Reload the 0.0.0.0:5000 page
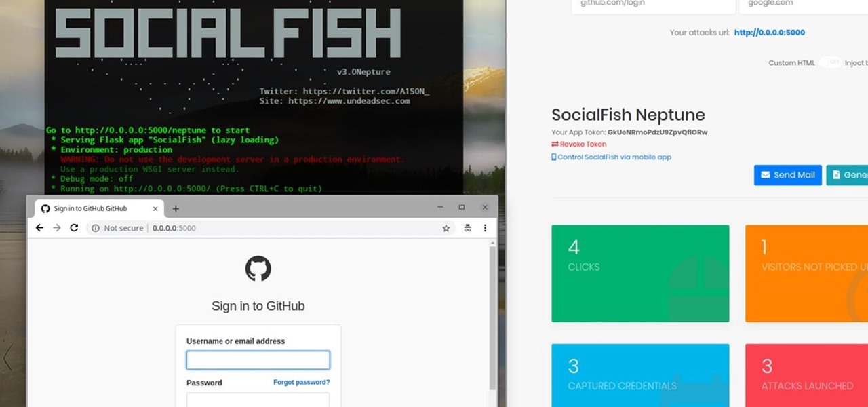The height and width of the screenshot is (407, 868). coord(74,228)
